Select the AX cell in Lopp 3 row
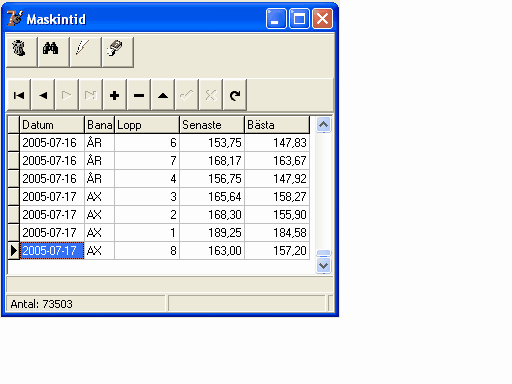 (x=100, y=197)
